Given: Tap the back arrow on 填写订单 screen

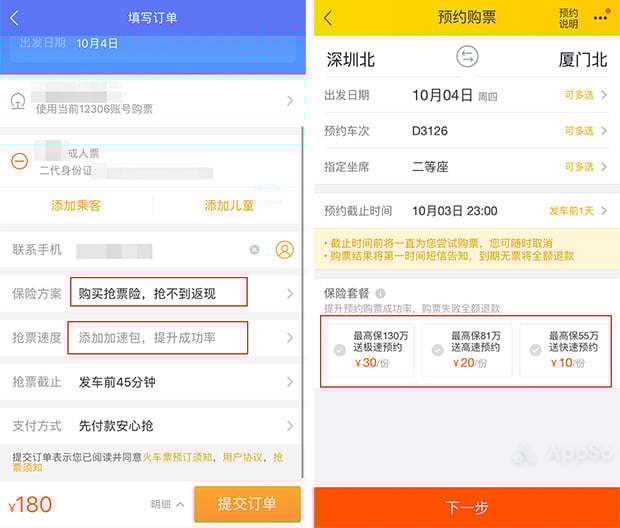Looking at the screenshot, I should (14, 18).
